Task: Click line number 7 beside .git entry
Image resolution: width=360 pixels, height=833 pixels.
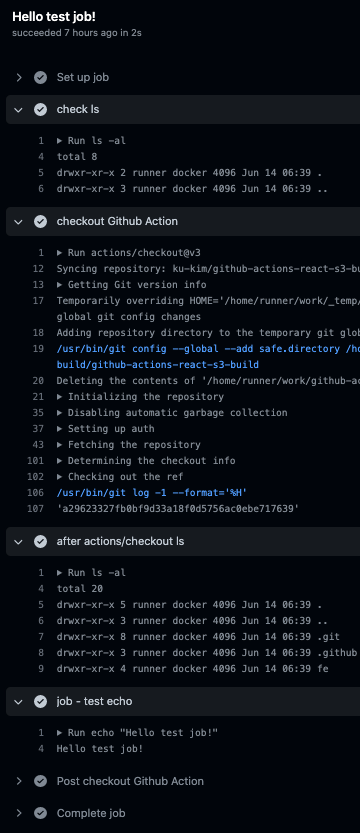Action: point(41,636)
